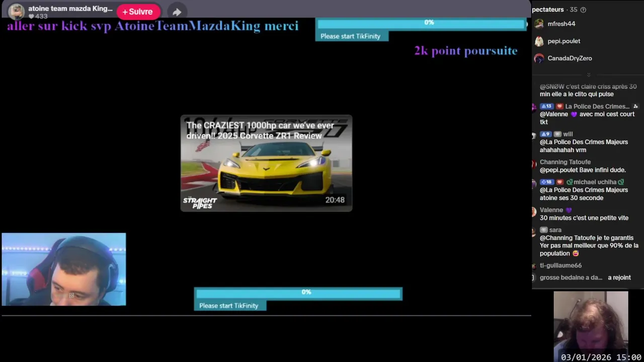Click mfresh44's avatar in spectators list

(539, 24)
